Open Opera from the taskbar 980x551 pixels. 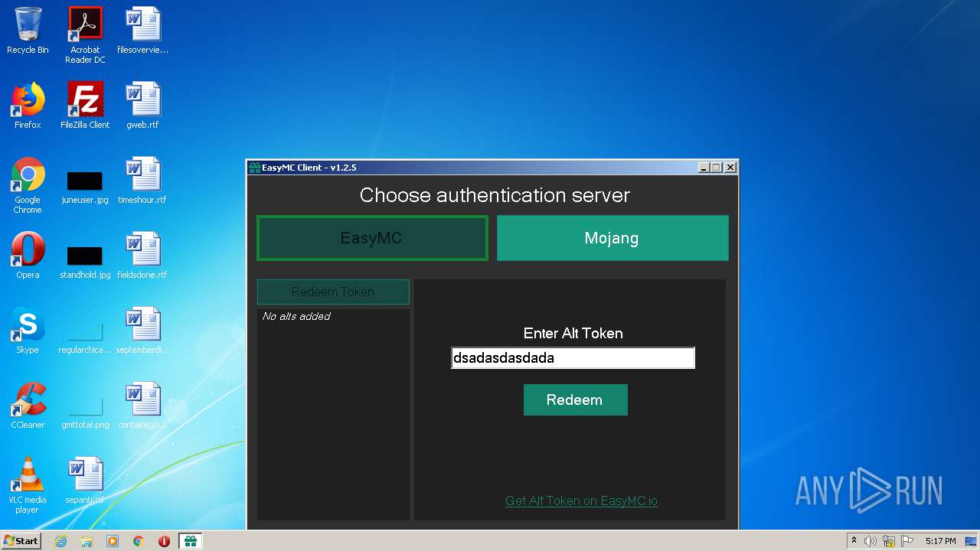[164, 541]
